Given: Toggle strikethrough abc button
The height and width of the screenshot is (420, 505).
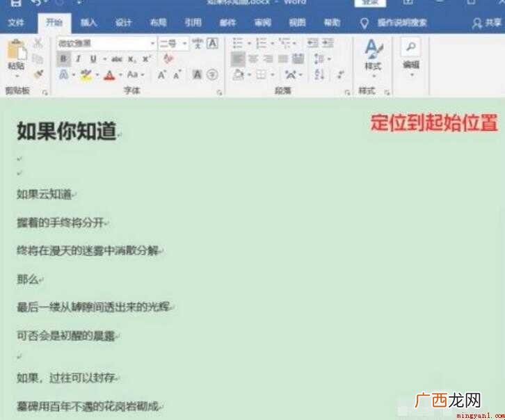Looking at the screenshot, I should 117,59.
